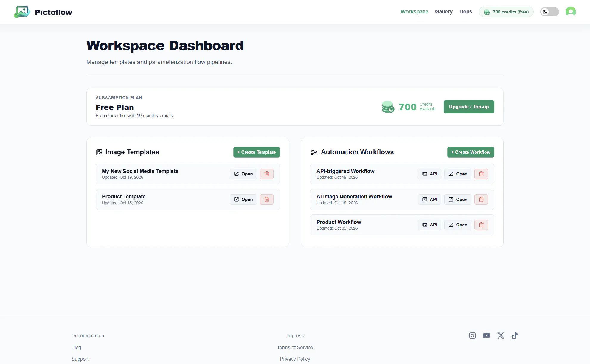Screen dimensions: 590x364
Task: Click the credits coin icon in plan card
Action: (388, 107)
